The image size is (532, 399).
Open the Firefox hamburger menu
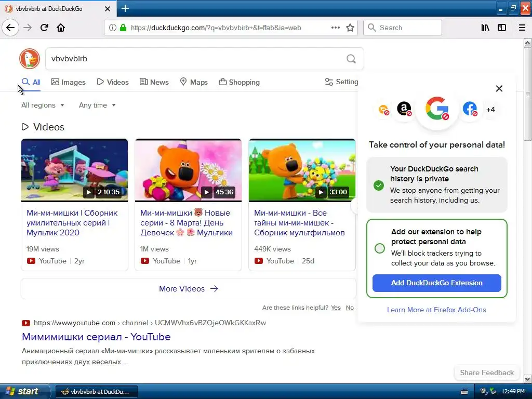(522, 28)
